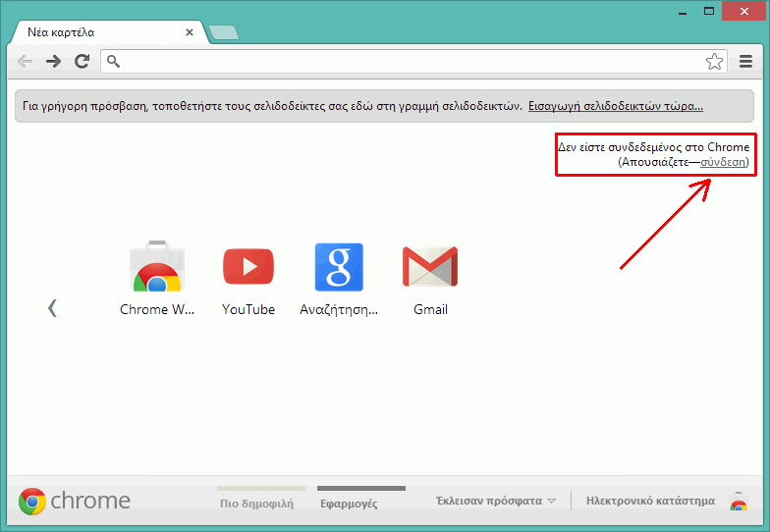Expand the Έκλεισαν πρόσφατα dropdown
The width and height of the screenshot is (770, 532).
[x=495, y=501]
